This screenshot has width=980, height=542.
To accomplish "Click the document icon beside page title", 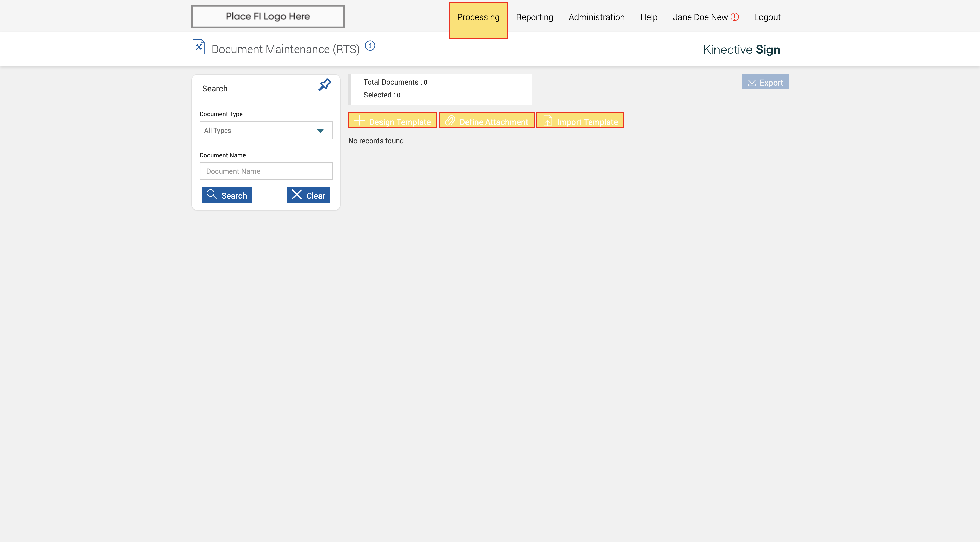I will 199,47.
